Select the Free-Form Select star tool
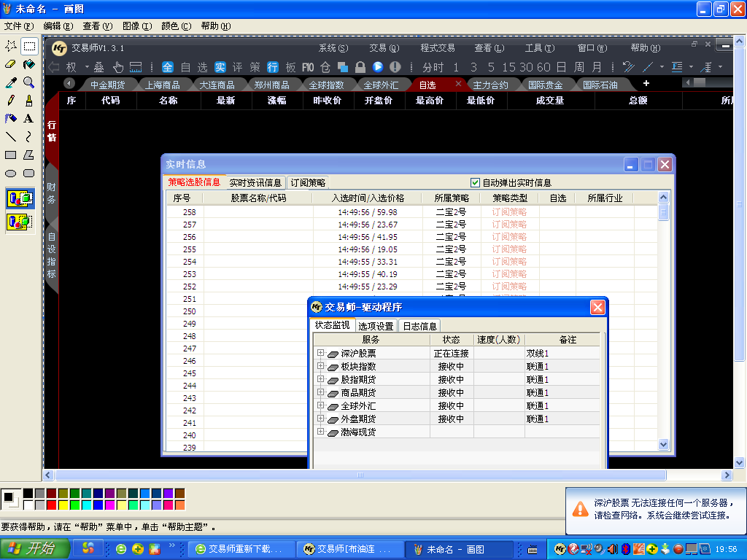The width and height of the screenshot is (747, 560). (x=11, y=46)
